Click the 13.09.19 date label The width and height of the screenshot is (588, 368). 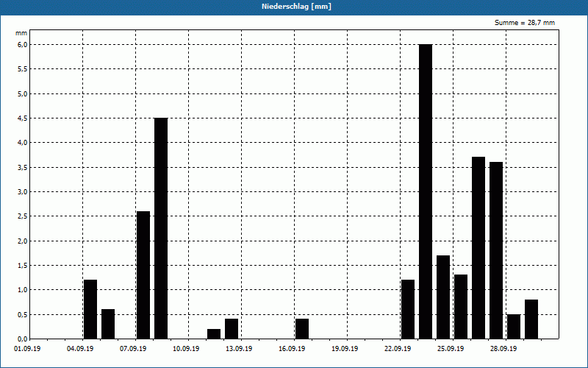[x=239, y=349]
